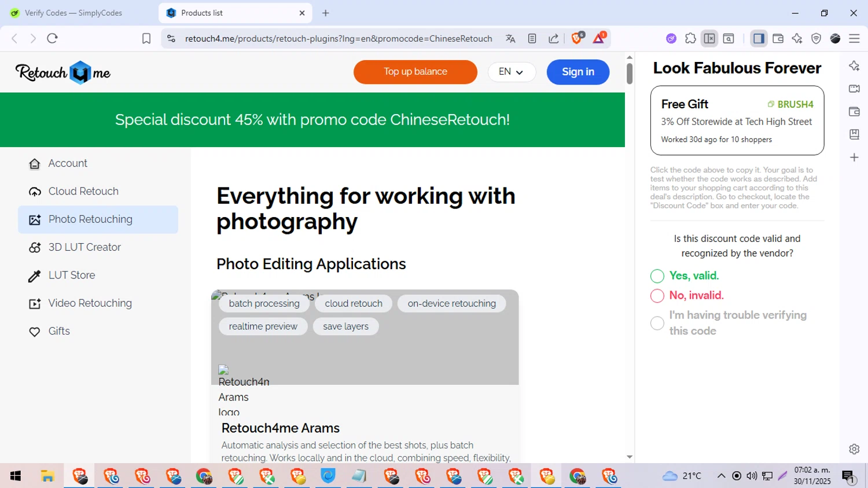Select the 'Yes, valid.' radio option
This screenshot has height=488, width=868.
tap(657, 276)
